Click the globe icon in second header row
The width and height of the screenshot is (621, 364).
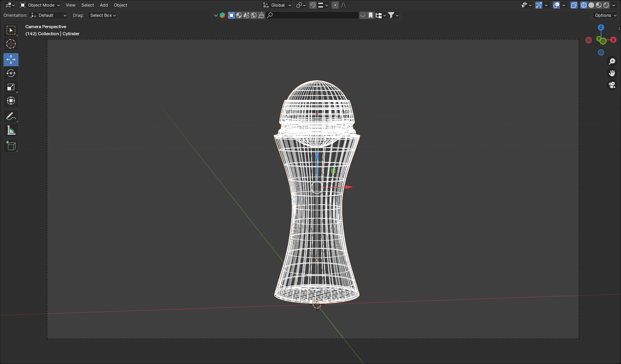point(254,15)
